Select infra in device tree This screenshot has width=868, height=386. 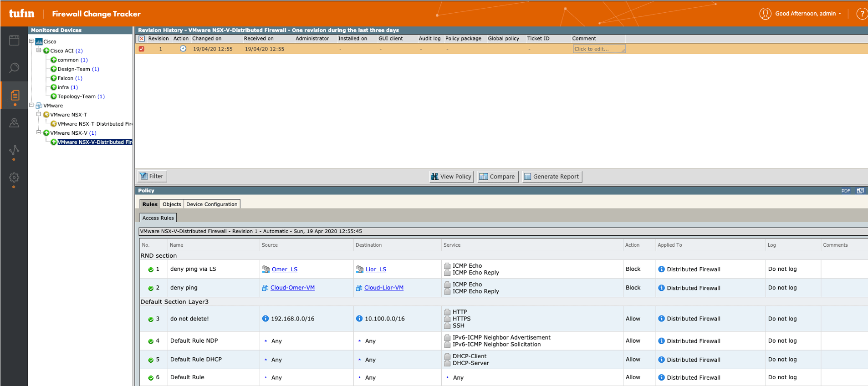[x=63, y=87]
